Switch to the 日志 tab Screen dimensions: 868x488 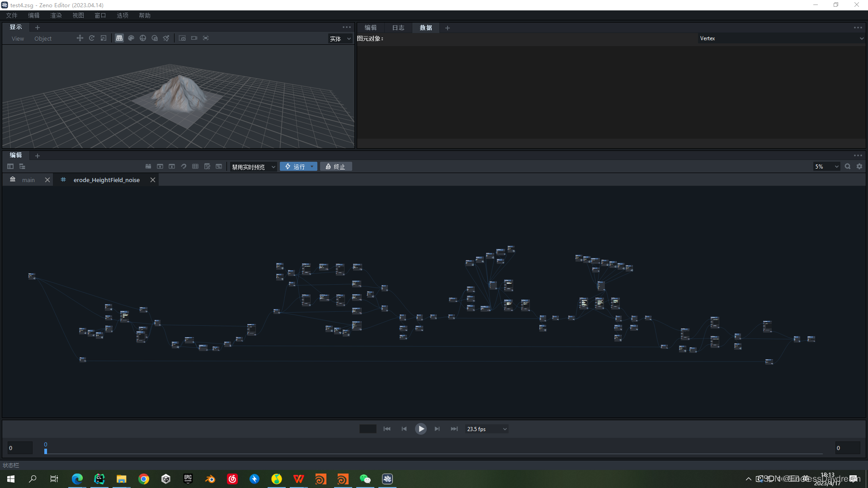[398, 28]
